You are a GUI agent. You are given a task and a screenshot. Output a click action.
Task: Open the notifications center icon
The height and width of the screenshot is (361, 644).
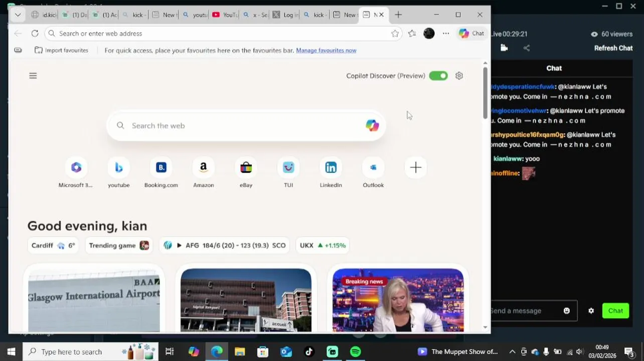coord(629,352)
